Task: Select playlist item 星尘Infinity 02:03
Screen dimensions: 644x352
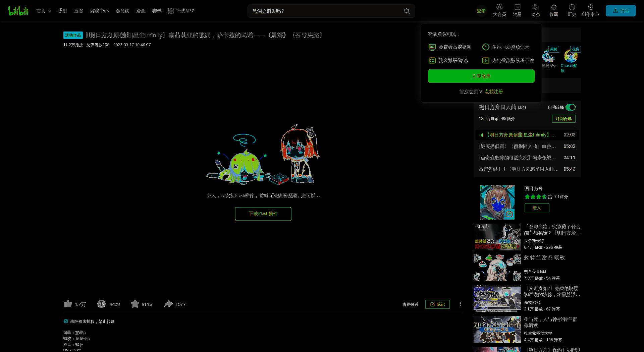Action: (527, 135)
